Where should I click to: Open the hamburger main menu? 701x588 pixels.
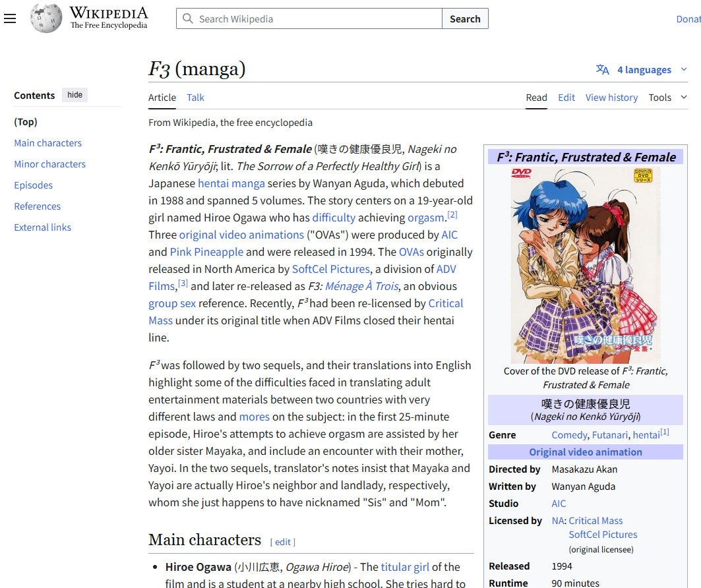tap(10, 18)
